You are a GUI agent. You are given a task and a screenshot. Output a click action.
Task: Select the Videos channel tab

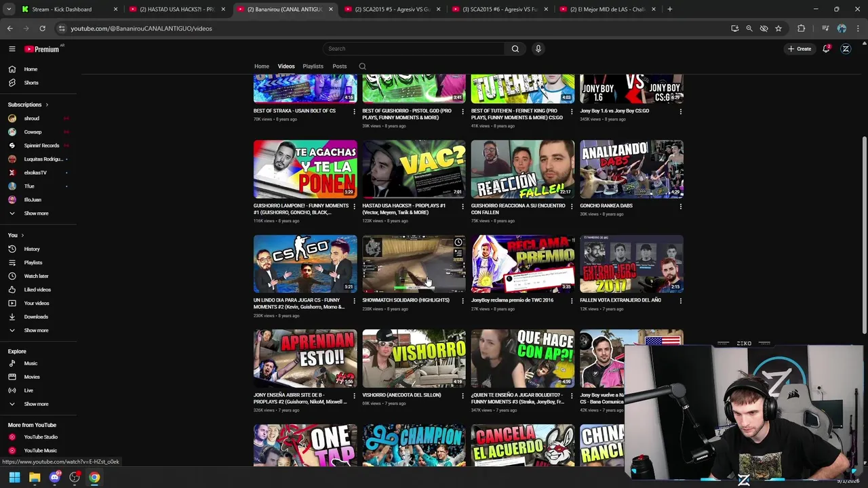286,66
